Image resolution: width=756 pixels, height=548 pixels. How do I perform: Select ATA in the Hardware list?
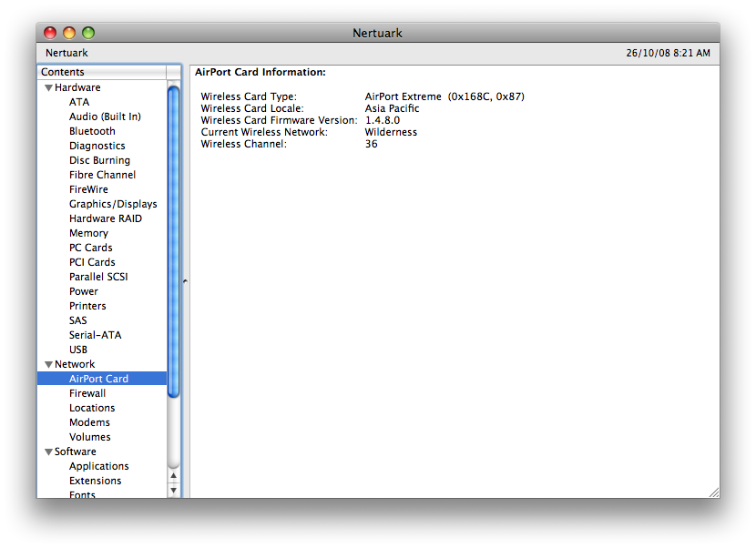(x=79, y=102)
